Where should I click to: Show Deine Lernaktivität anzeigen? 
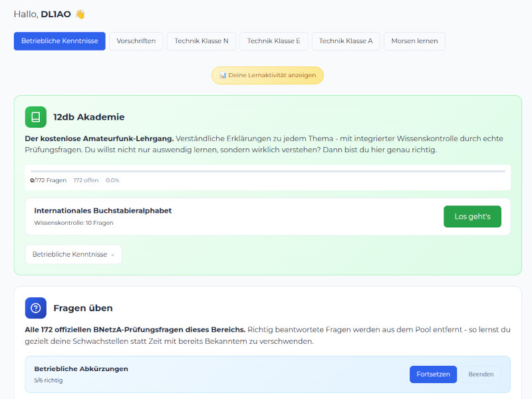(x=267, y=75)
